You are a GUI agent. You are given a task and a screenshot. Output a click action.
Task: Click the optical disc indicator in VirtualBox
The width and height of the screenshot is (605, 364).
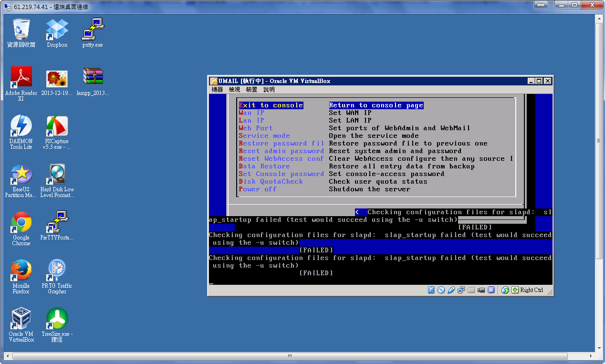pyautogui.click(x=441, y=290)
